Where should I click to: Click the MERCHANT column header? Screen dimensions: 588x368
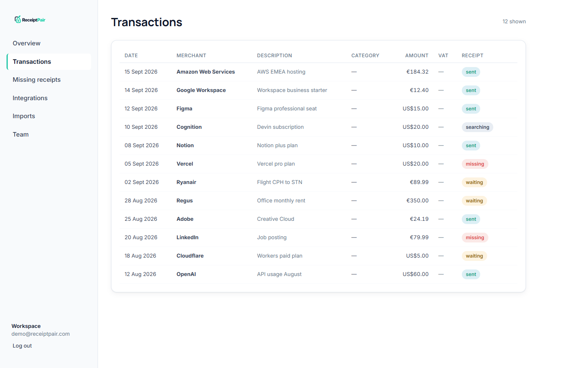click(191, 56)
